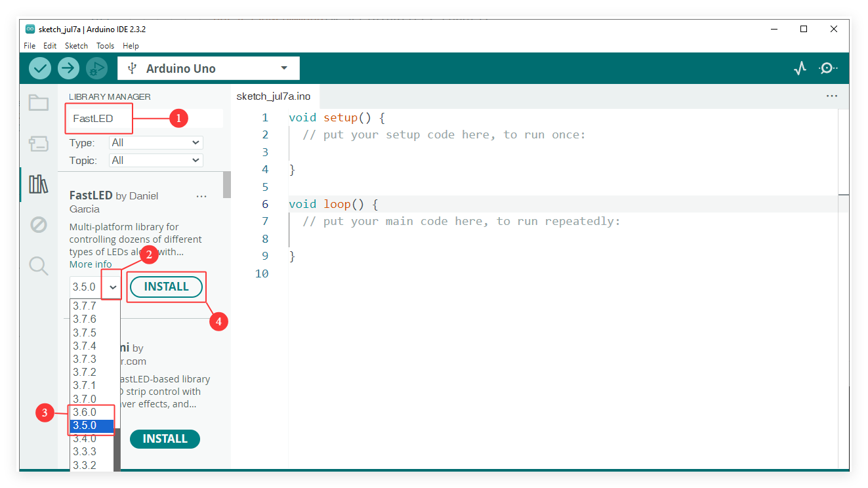Open the Edit menu
The width and height of the screenshot is (868, 488).
(x=50, y=46)
